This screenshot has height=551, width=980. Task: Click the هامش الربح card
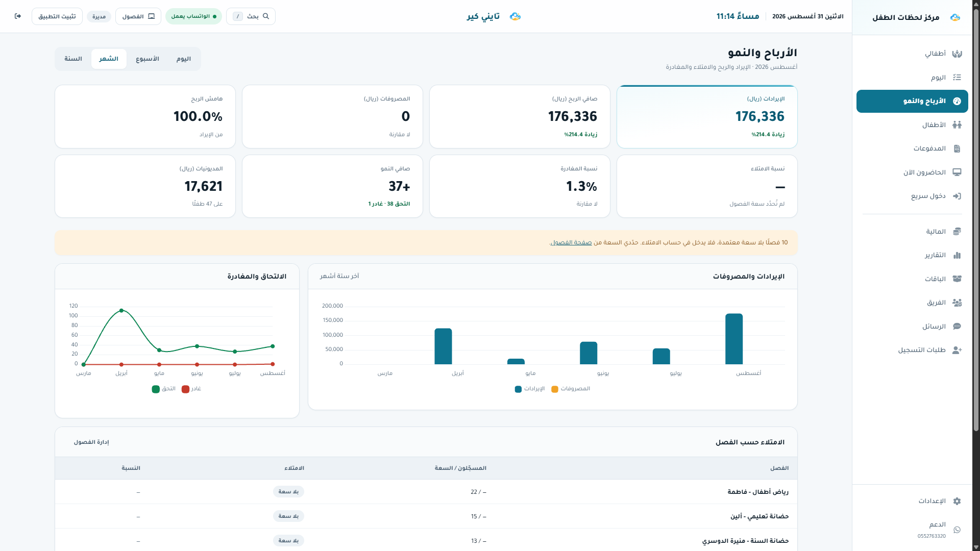pyautogui.click(x=145, y=117)
